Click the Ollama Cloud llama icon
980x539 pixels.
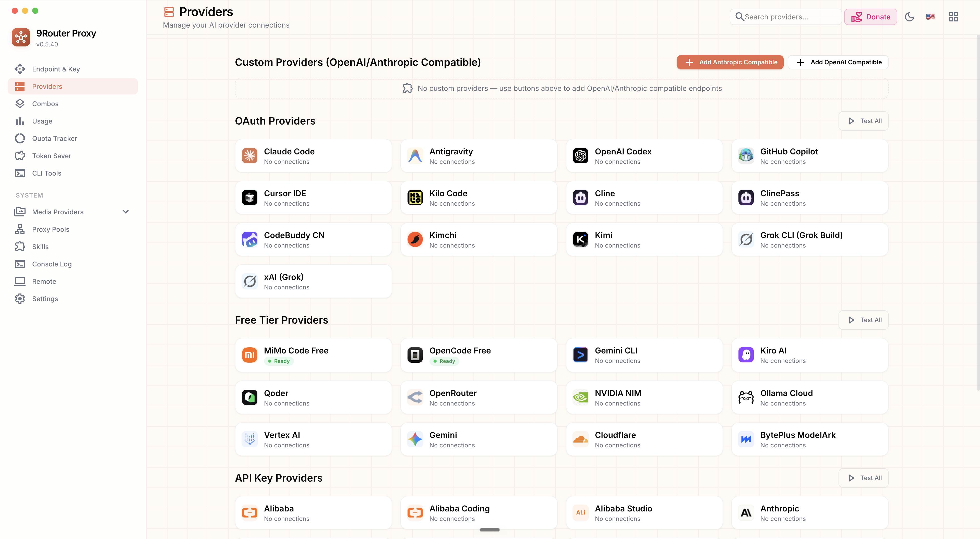pos(746,398)
